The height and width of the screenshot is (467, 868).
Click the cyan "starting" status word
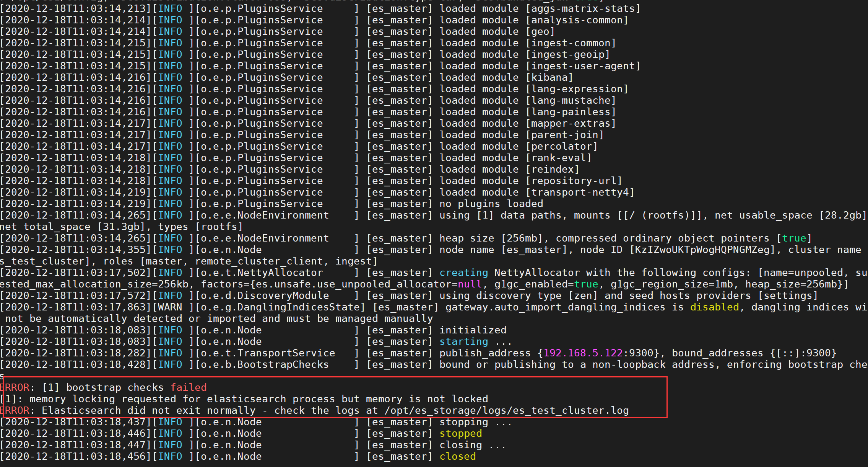pyautogui.click(x=464, y=341)
